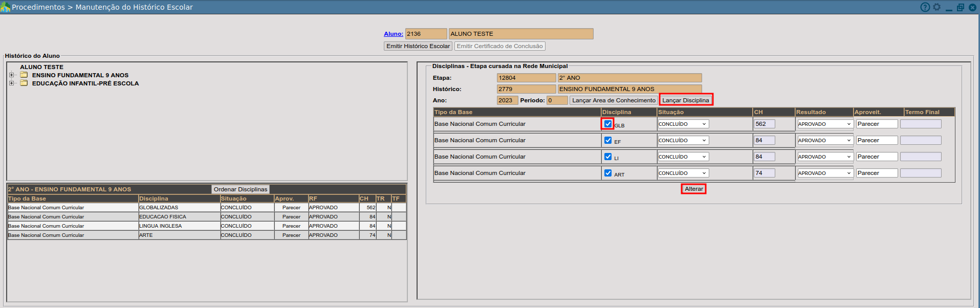Image resolution: width=980 pixels, height=308 pixels.
Task: Click Ordenar Disciplinas button
Action: [241, 189]
